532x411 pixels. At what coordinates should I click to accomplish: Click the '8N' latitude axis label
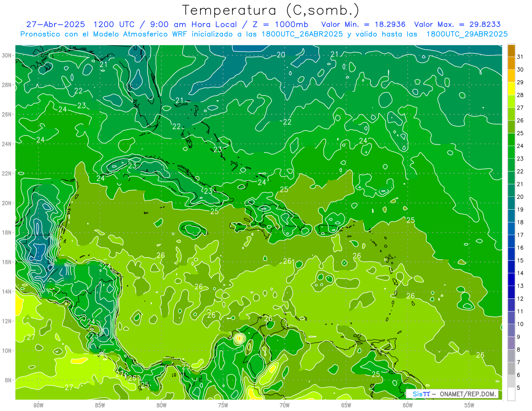[8, 380]
